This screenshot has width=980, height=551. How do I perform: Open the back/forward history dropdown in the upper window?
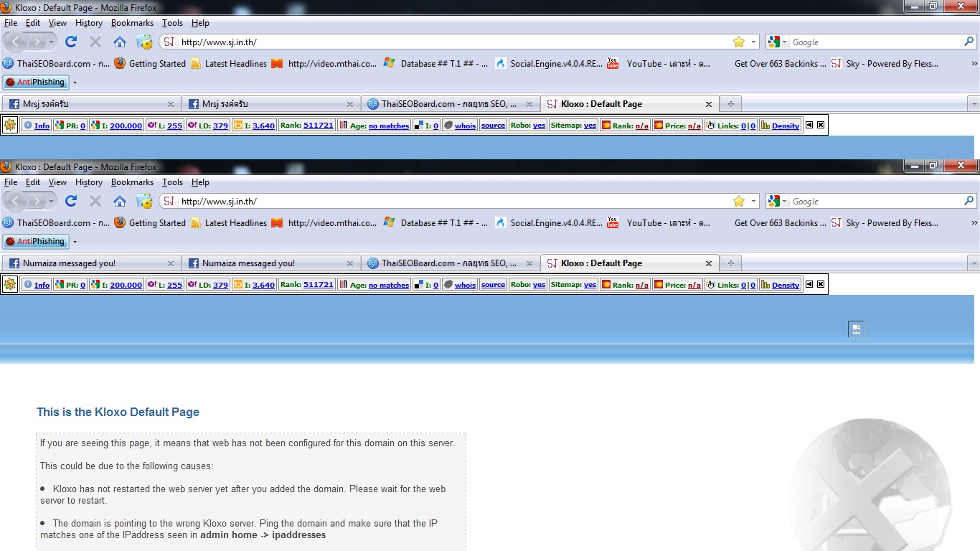(x=52, y=42)
